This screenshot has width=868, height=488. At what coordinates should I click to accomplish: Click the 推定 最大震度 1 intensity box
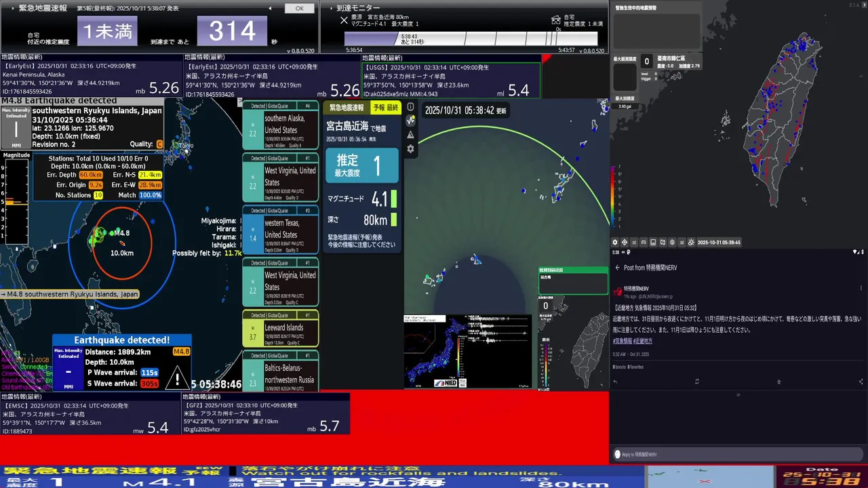pyautogui.click(x=362, y=165)
